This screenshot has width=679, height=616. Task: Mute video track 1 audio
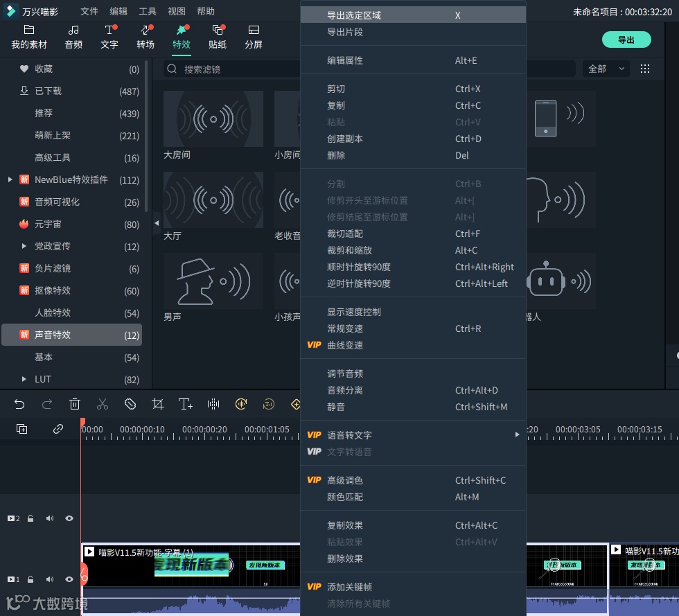coord(50,579)
